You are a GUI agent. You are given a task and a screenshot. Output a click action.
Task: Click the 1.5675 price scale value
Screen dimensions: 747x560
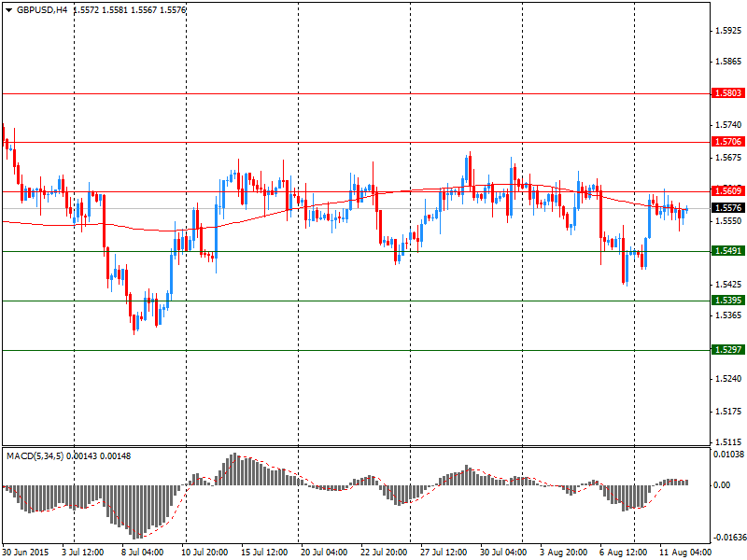point(729,158)
